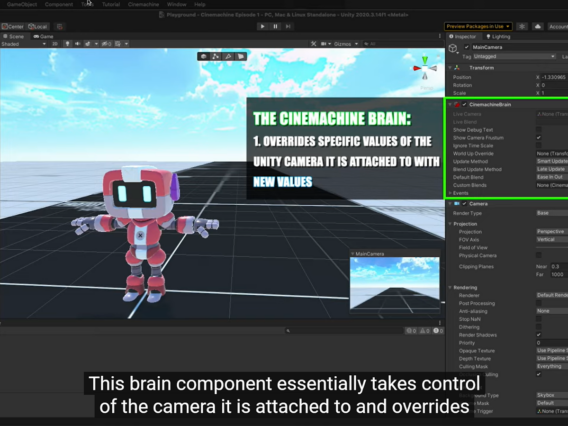568x426 pixels.
Task: Open the component editor tools wrench icon
Action: [x=313, y=44]
